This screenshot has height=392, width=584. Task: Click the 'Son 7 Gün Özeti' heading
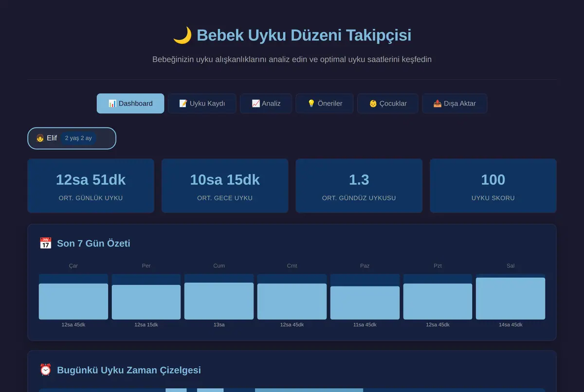click(93, 243)
